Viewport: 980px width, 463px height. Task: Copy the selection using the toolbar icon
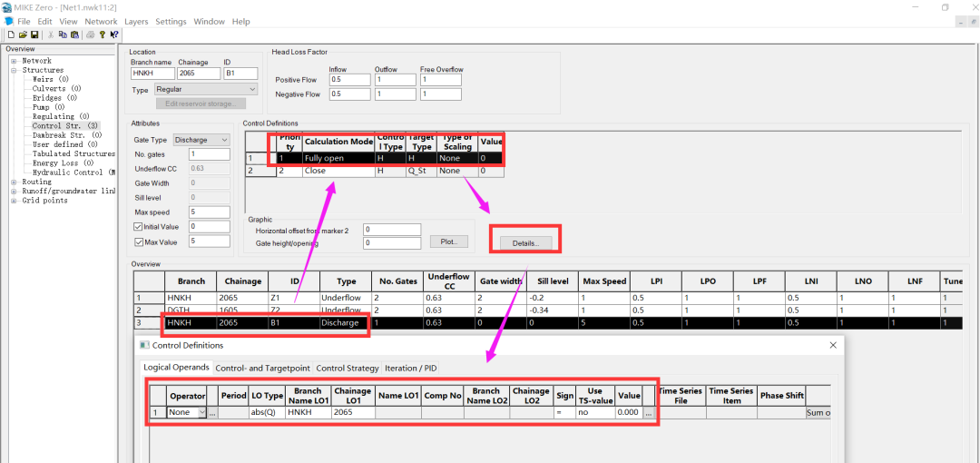point(64,35)
